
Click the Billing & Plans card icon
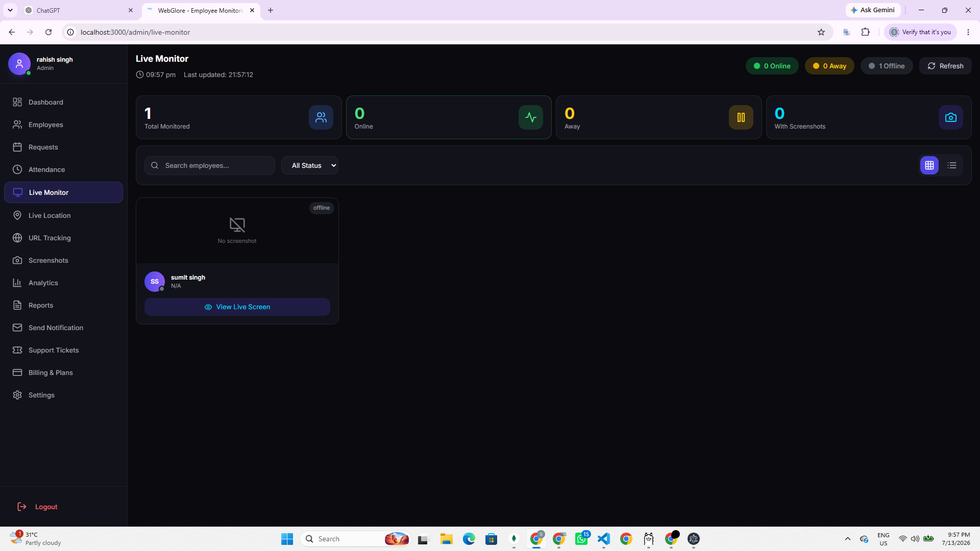coord(17,372)
